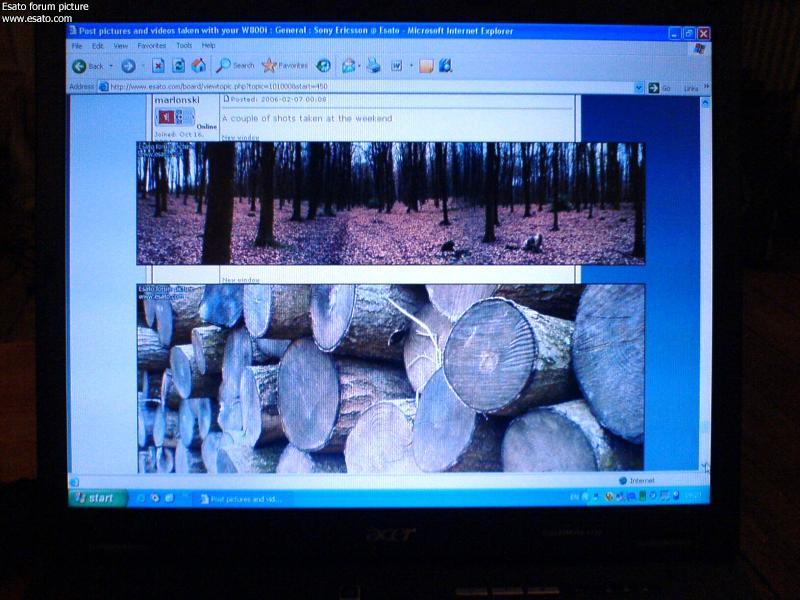This screenshot has width=800, height=600.
Task: Click the Windows flag logo in IE
Action: click(x=699, y=48)
